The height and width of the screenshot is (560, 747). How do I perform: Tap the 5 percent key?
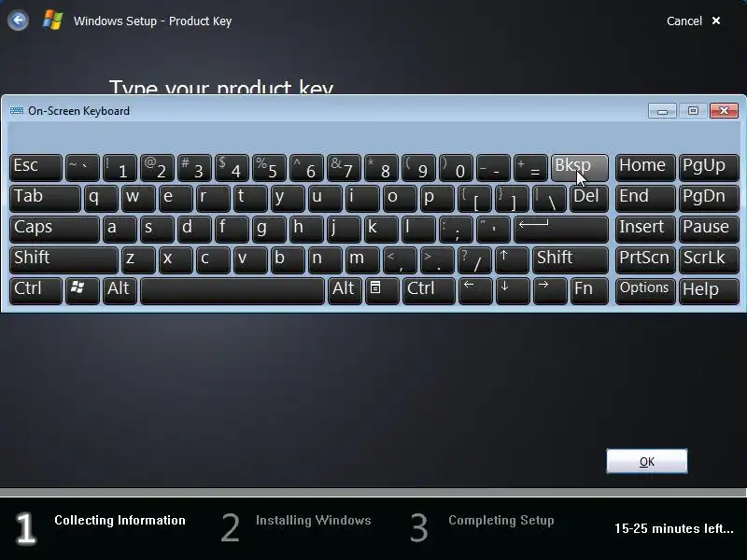click(269, 168)
